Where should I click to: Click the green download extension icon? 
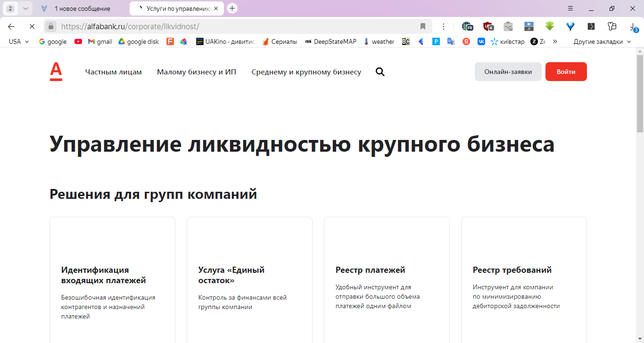click(x=549, y=26)
